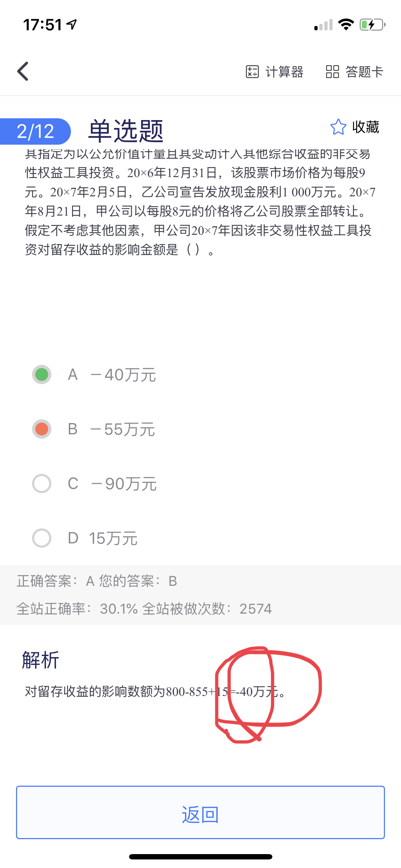401x868 pixels.
Task: Tap the 15万元 answer text
Action: point(113,538)
